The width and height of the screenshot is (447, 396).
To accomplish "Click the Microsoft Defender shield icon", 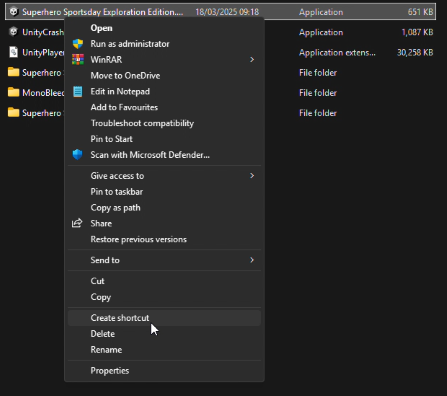I will tap(78, 154).
